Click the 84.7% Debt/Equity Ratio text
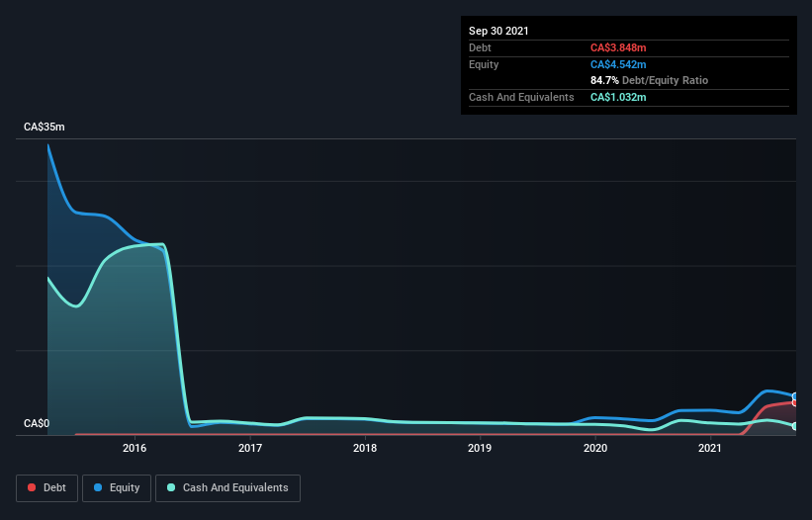The width and height of the screenshot is (812, 520). point(650,80)
